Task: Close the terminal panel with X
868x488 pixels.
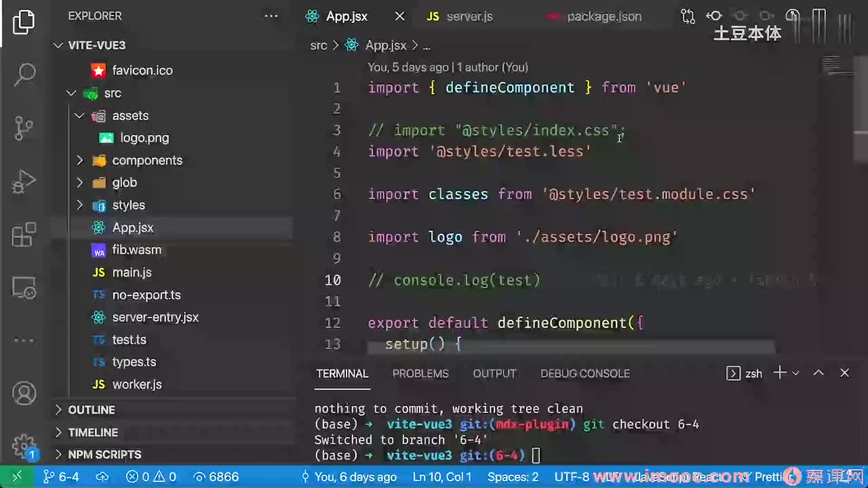Action: point(844,373)
